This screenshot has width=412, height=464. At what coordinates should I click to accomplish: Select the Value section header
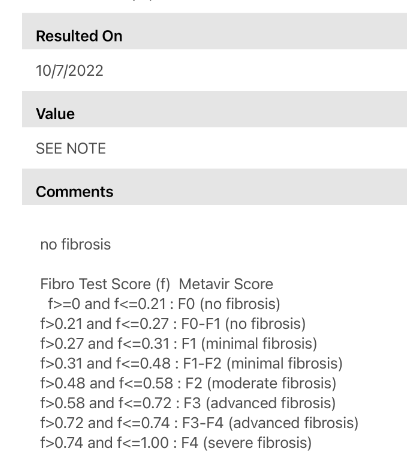click(214, 109)
